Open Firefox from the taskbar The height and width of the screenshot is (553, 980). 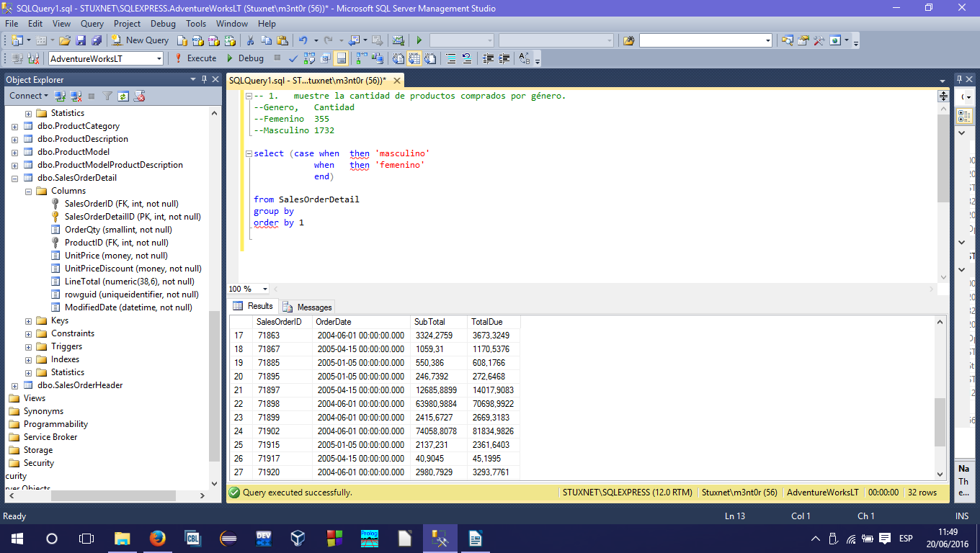click(x=157, y=539)
